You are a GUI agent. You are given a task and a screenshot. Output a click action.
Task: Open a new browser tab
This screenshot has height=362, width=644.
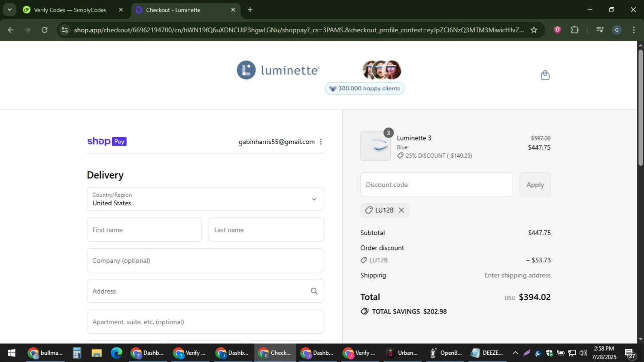pos(250,9)
